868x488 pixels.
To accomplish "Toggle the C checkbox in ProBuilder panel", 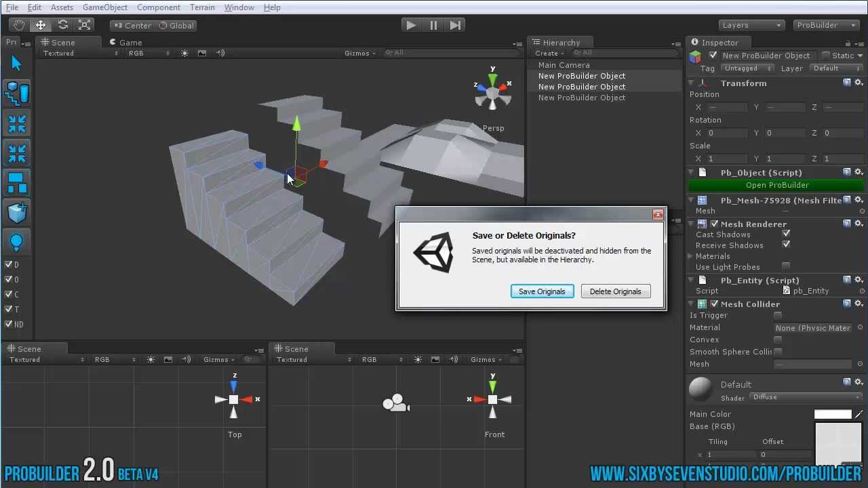I will (x=8, y=294).
